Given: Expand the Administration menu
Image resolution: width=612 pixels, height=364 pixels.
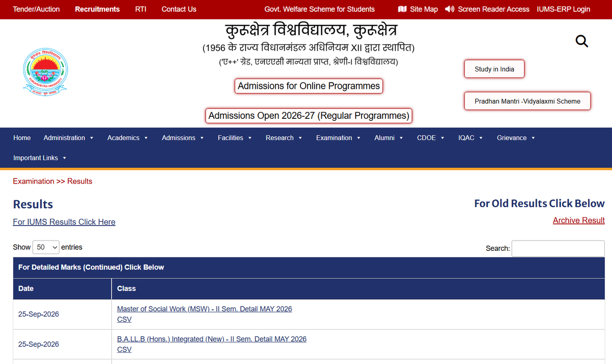Looking at the screenshot, I should coord(68,138).
